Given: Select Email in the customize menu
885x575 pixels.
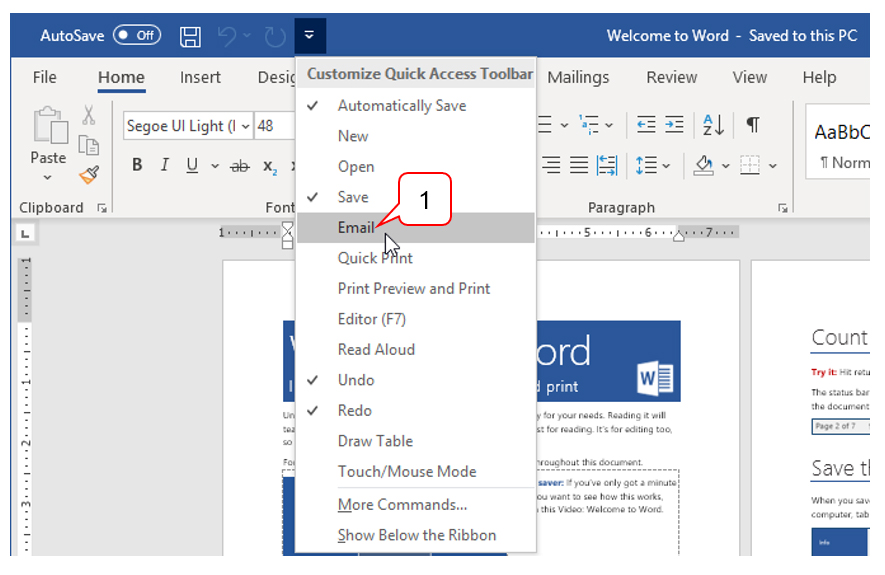Looking at the screenshot, I should [x=415, y=227].
